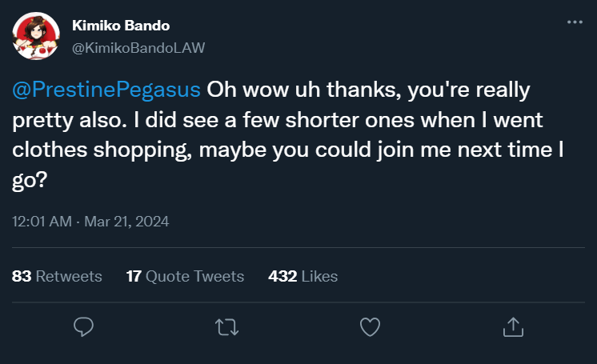The image size is (597, 364).
Task: Open the three-dot more options menu
Action: (x=575, y=22)
